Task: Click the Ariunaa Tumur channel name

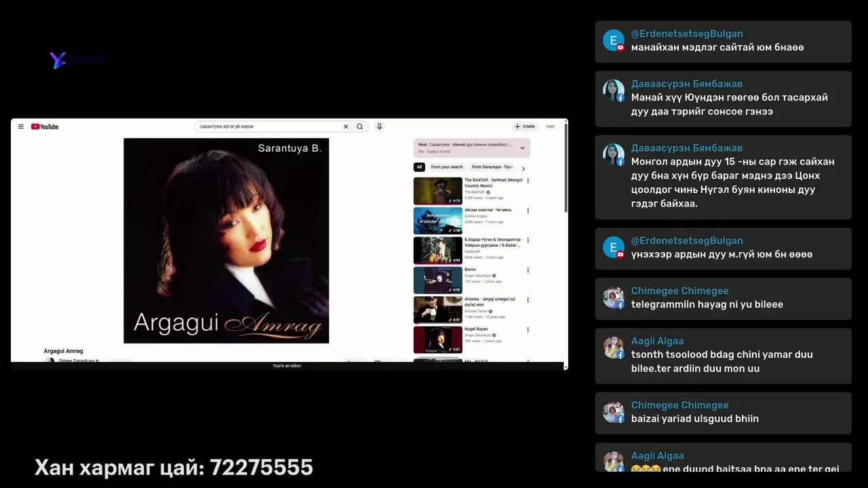Action: coord(476,311)
